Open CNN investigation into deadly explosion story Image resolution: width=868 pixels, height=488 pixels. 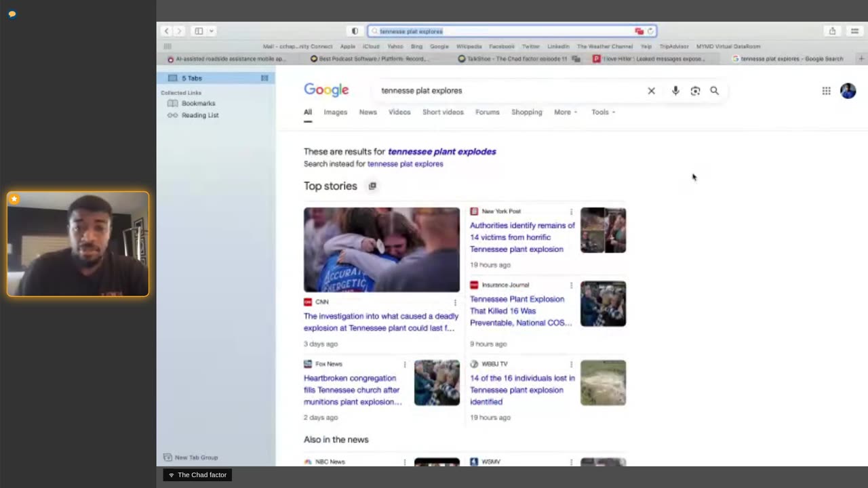click(381, 322)
